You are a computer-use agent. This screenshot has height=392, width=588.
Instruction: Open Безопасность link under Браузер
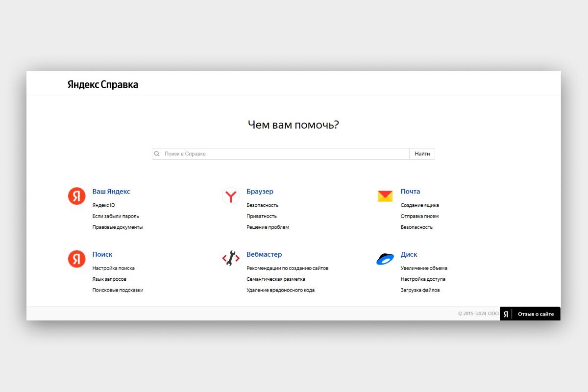pos(262,205)
